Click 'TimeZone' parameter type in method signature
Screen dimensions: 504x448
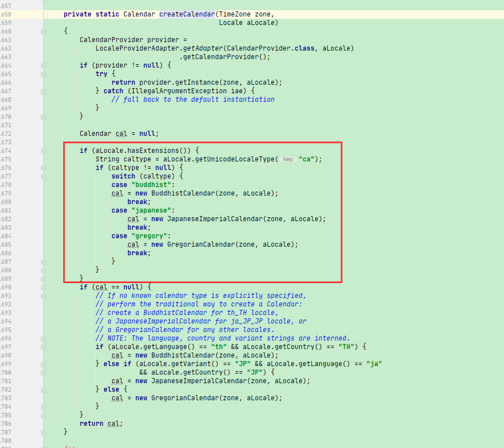pos(234,14)
